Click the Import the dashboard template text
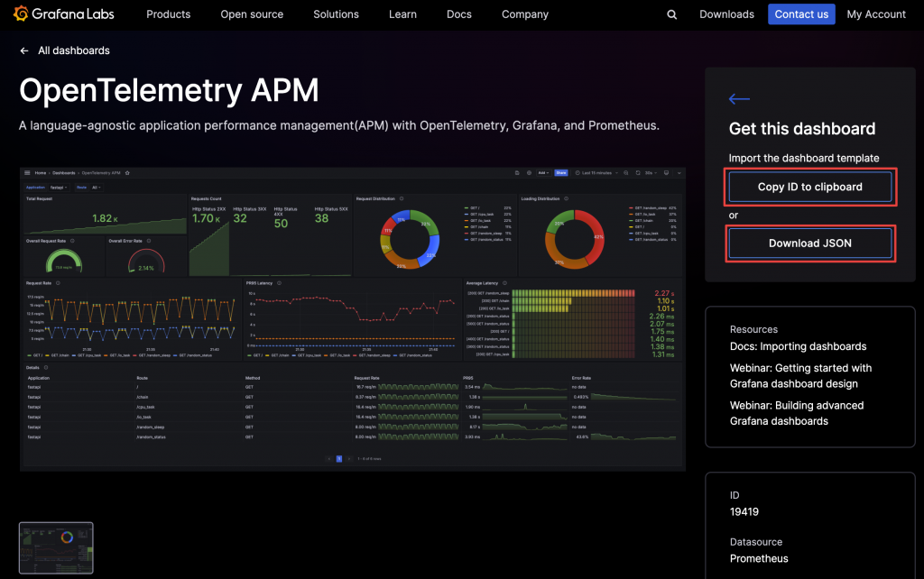 (804, 158)
